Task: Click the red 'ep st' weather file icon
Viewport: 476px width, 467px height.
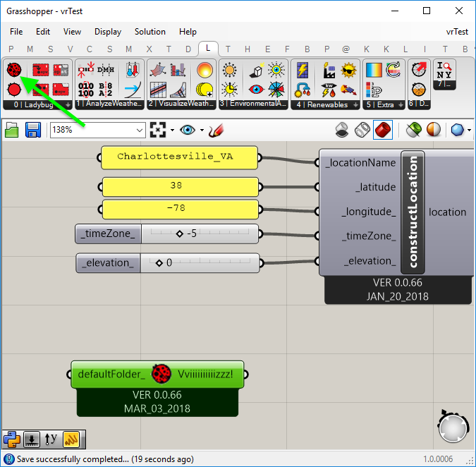Action: (x=61, y=70)
